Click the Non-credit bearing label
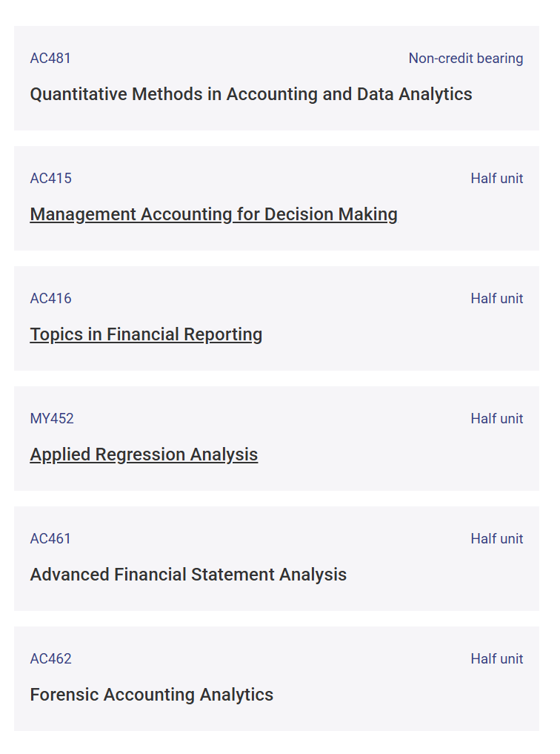The width and height of the screenshot is (560, 754). point(466,59)
